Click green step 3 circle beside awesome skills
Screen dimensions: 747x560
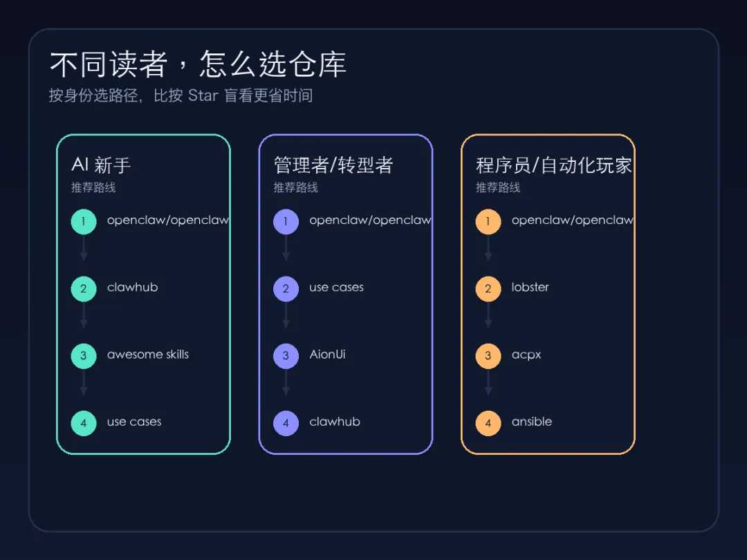tap(84, 356)
